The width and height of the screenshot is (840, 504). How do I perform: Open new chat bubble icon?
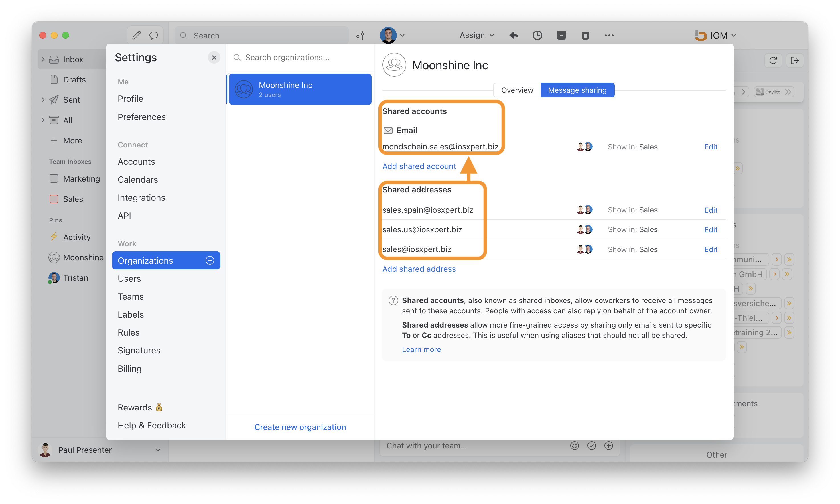[x=153, y=35]
